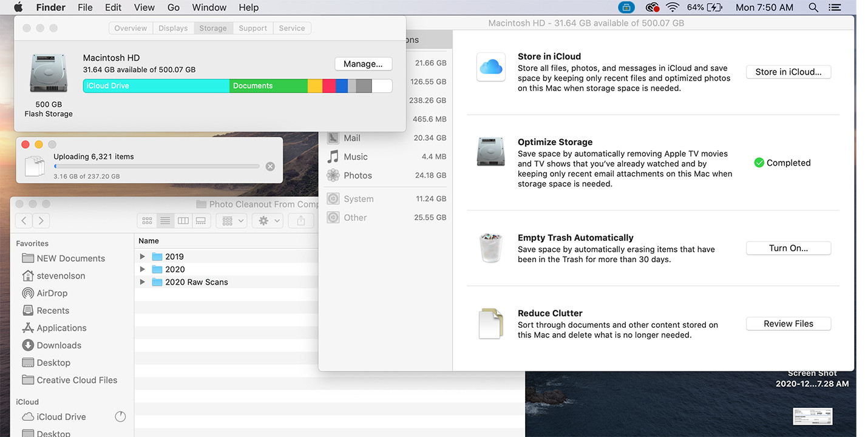Open Spotlight search magnifier

point(813,7)
